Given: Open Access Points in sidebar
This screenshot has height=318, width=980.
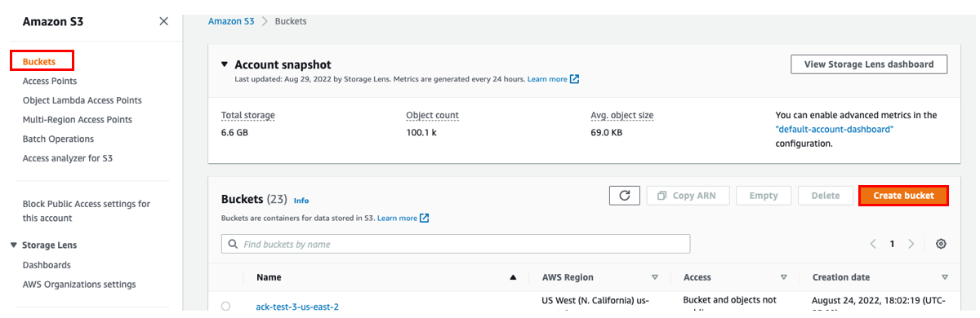Looking at the screenshot, I should [50, 81].
